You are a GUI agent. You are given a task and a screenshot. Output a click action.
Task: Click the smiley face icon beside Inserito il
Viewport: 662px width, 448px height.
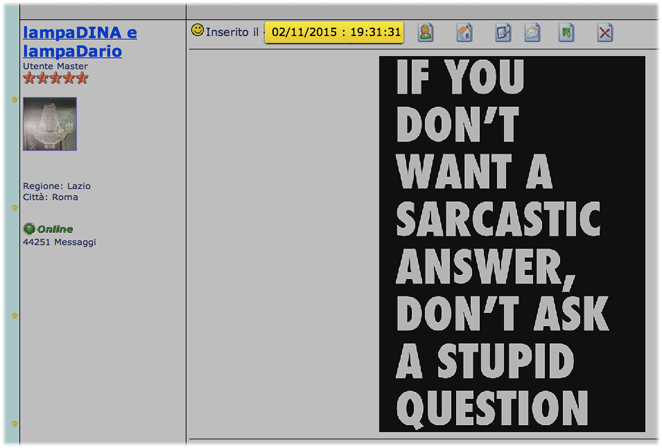coord(197,30)
